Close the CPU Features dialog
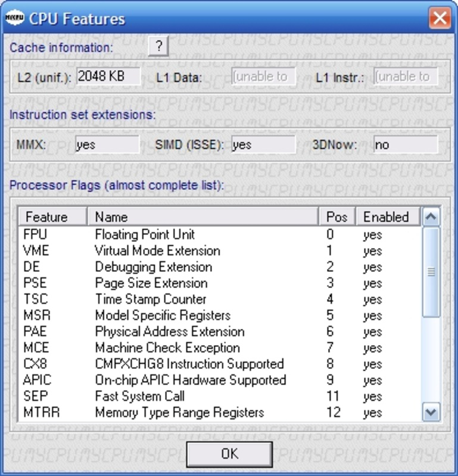The height and width of the screenshot is (476, 458). coord(440,18)
